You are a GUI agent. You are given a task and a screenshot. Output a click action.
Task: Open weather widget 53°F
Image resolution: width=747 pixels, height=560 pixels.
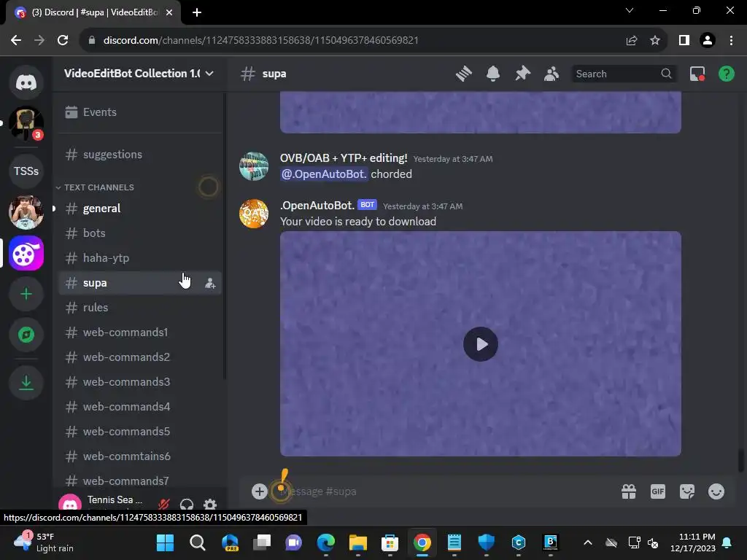tap(44, 542)
